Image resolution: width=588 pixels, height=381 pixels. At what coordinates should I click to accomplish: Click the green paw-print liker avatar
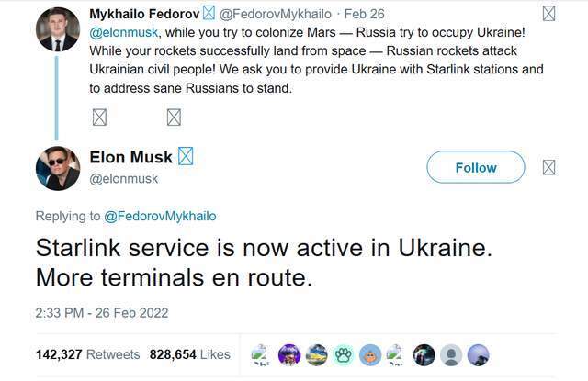[x=343, y=354]
